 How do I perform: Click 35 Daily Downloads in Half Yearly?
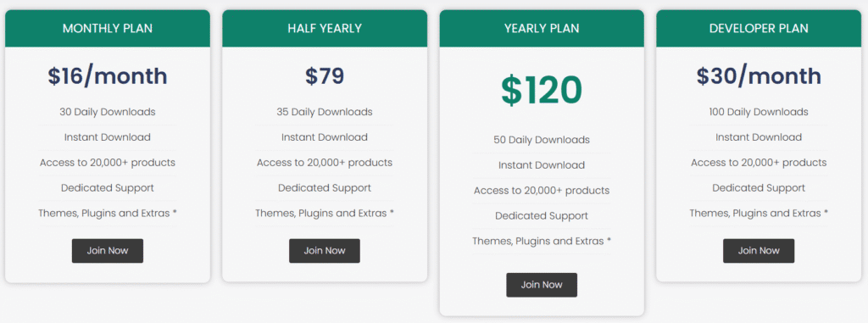[x=325, y=112]
